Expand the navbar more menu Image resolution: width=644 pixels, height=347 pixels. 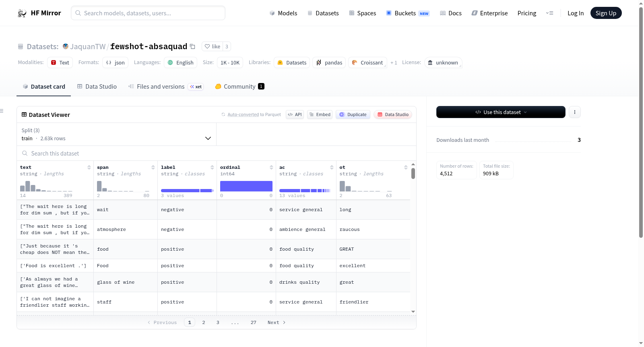549,13
